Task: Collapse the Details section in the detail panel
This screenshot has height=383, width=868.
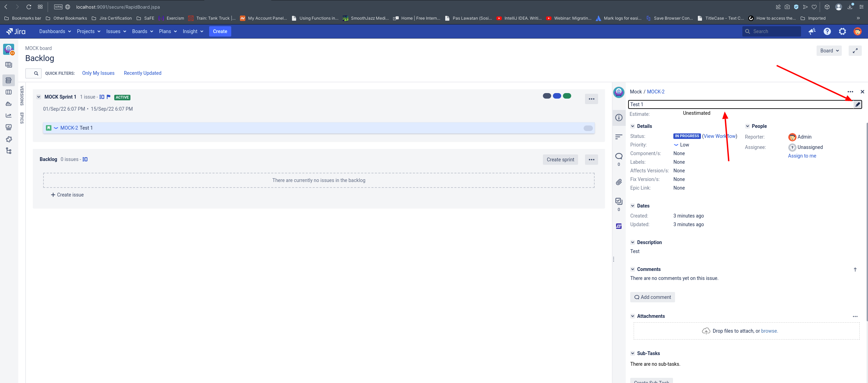Action: pos(633,126)
